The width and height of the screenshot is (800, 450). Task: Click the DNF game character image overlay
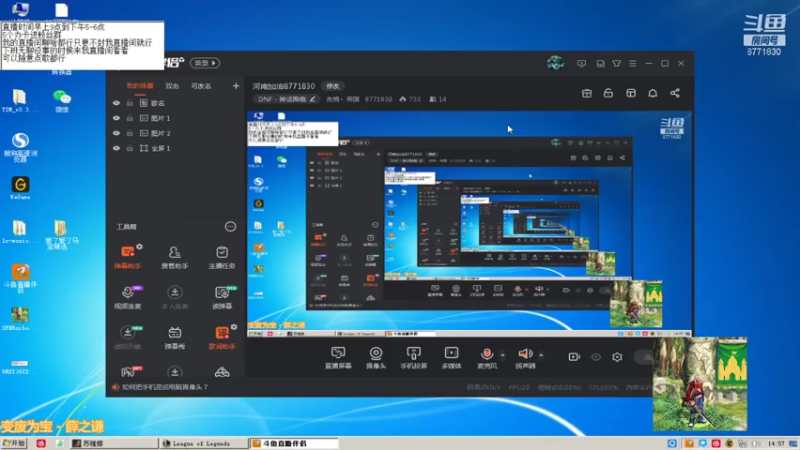coord(700,384)
